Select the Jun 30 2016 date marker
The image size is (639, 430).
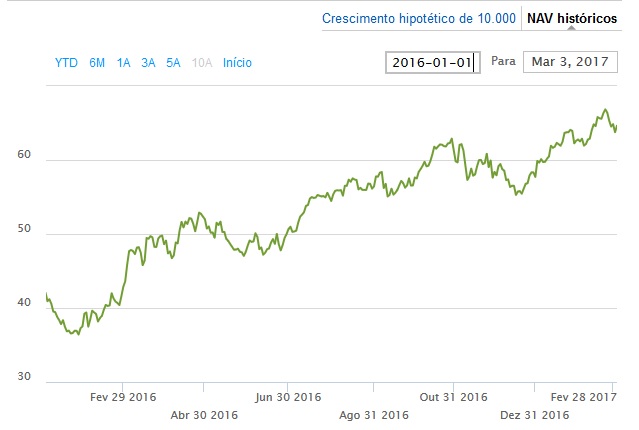coord(287,396)
